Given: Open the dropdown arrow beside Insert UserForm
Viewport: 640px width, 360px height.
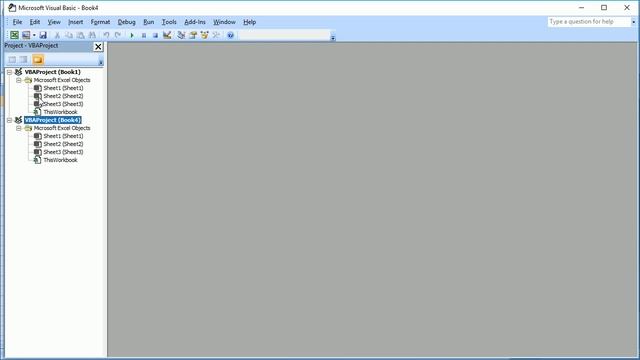Looking at the screenshot, I should [x=34, y=36].
